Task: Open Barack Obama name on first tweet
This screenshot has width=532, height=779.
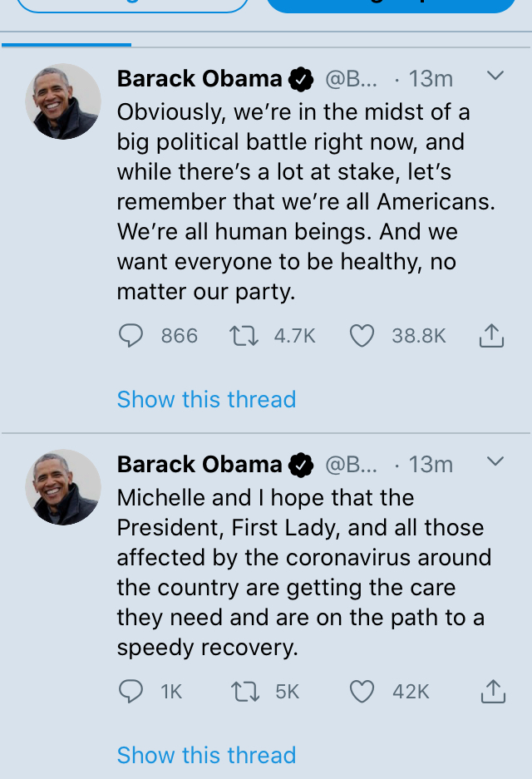Action: tap(199, 78)
